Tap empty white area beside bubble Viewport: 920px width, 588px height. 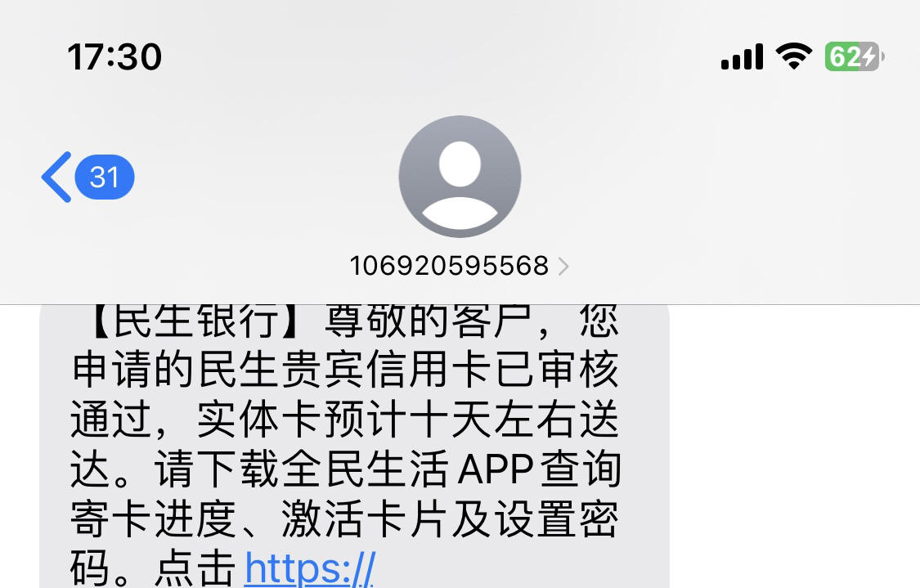pyautogui.click(x=794, y=446)
